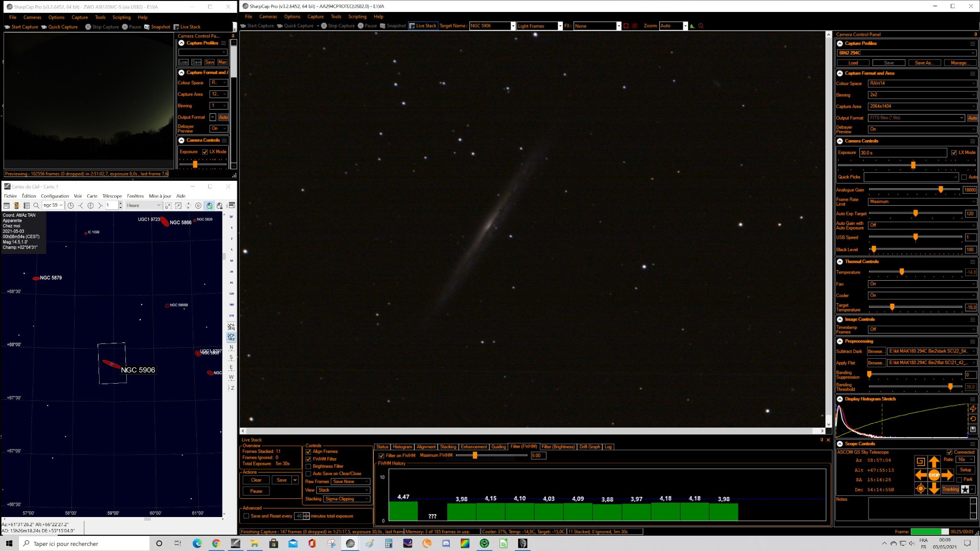Click the Clear button in Live Stack actions

pos(256,480)
